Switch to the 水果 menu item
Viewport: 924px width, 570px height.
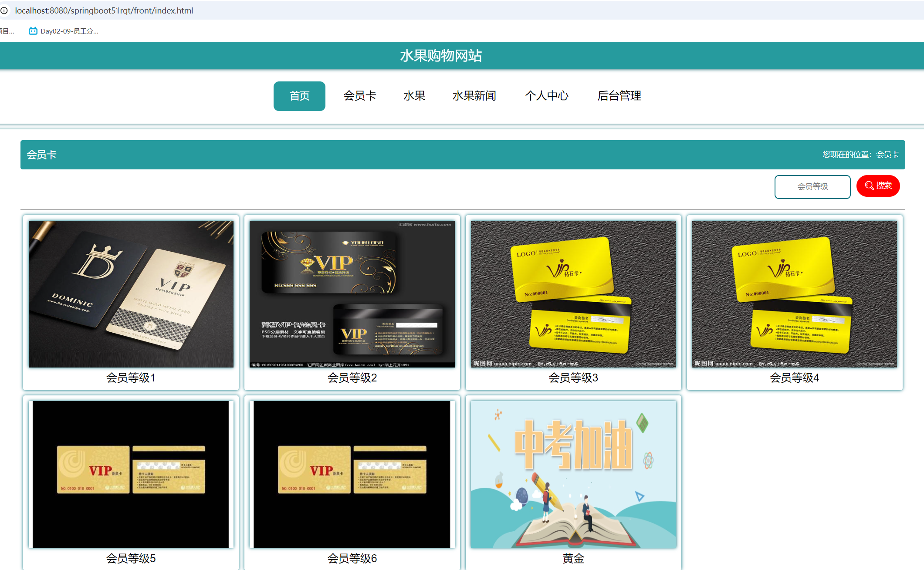(414, 96)
